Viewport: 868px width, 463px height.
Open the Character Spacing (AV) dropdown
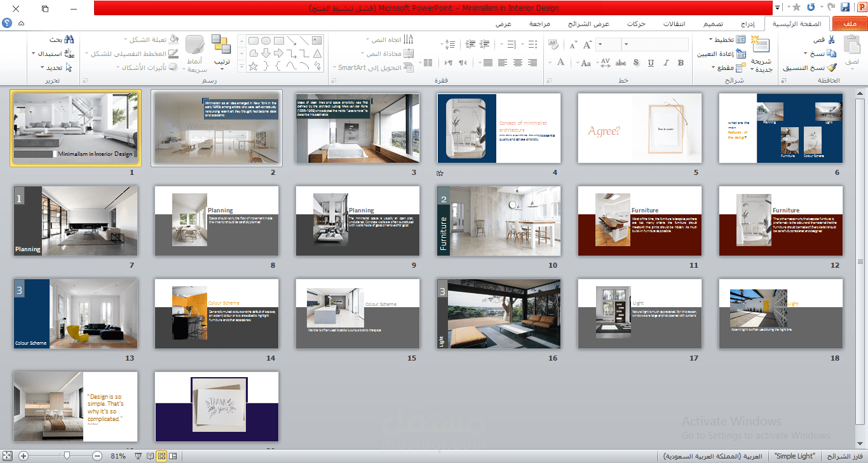click(x=604, y=63)
